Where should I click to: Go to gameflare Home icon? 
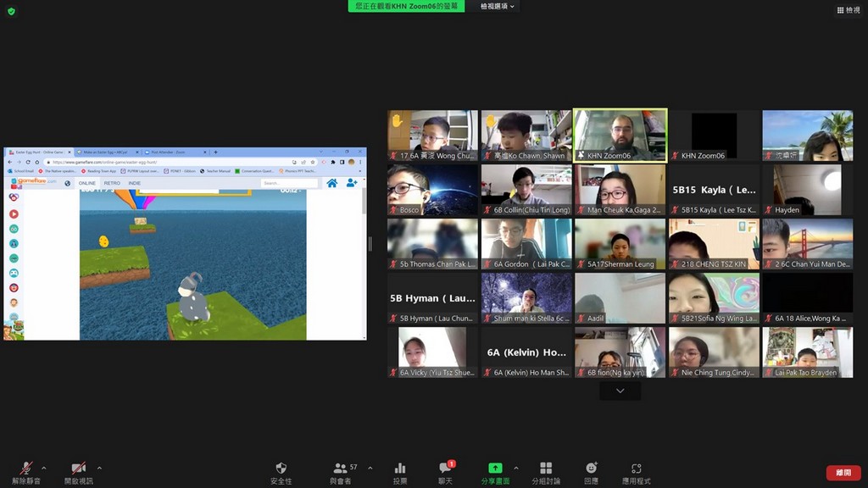point(331,183)
